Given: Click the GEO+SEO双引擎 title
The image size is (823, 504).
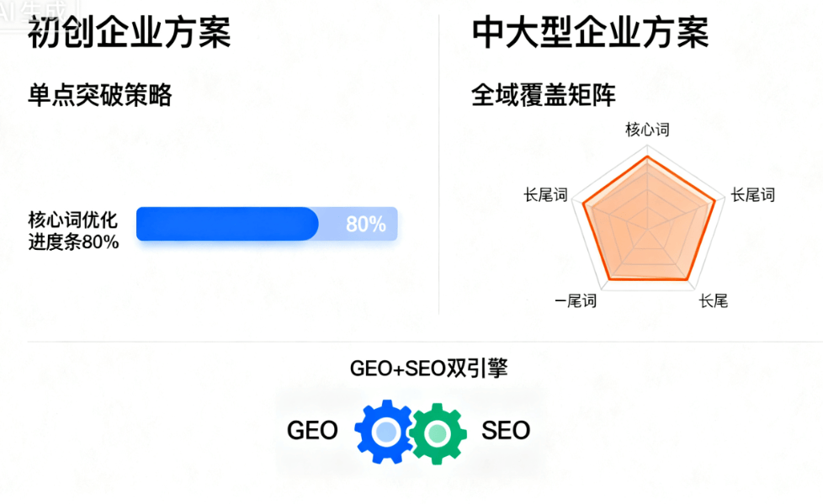Looking at the screenshot, I should 429,369.
